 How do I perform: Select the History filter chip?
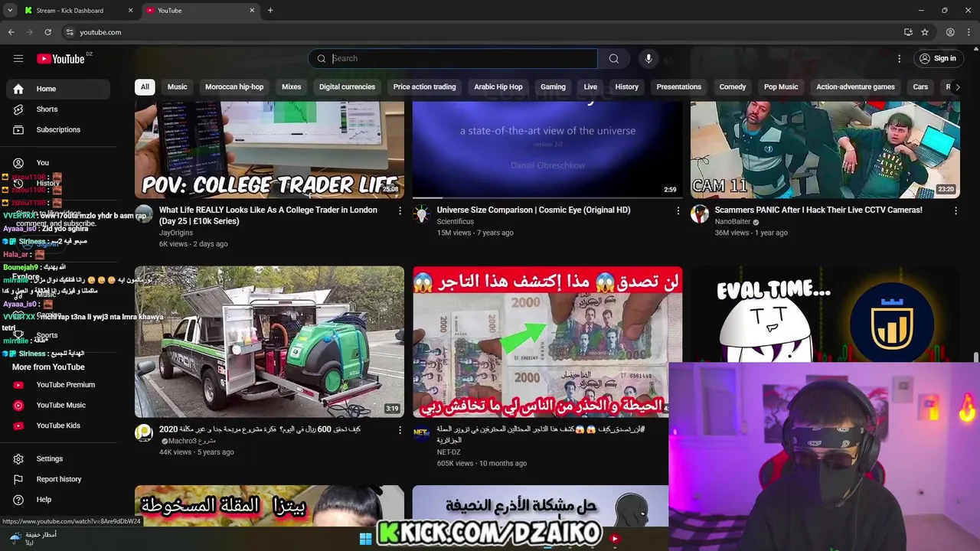tap(626, 86)
